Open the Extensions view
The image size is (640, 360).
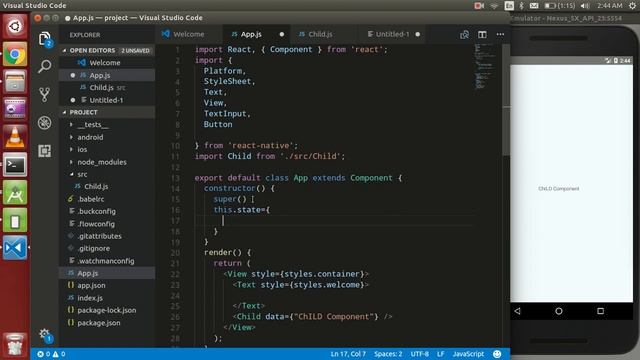point(44,151)
